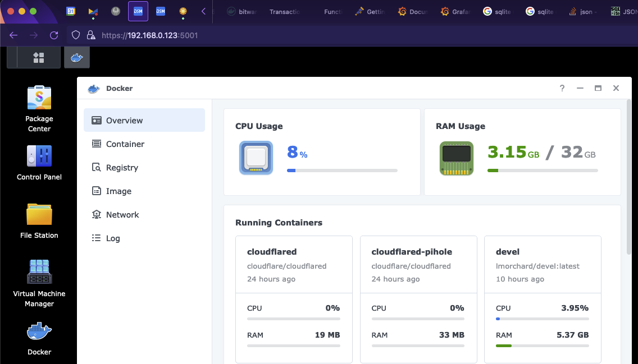Viewport: 638px width, 364px height.
Task: Click the shield tracking protection icon
Action: [76, 35]
